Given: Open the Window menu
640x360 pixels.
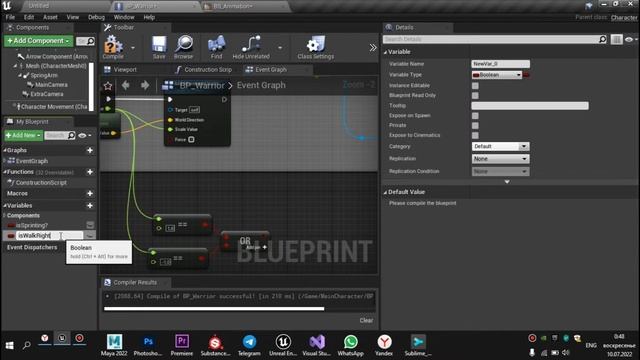Looking at the screenshot, I should pyautogui.click(x=124, y=17).
